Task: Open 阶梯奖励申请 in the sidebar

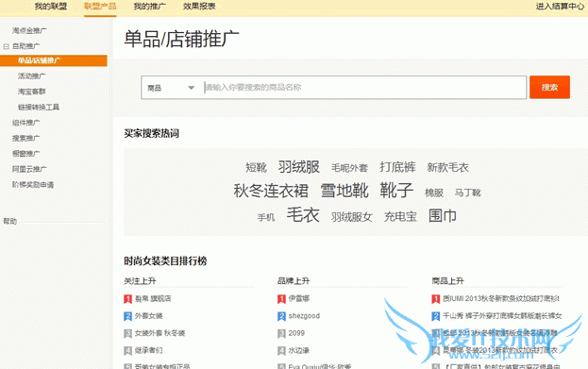Action: pyautogui.click(x=33, y=185)
